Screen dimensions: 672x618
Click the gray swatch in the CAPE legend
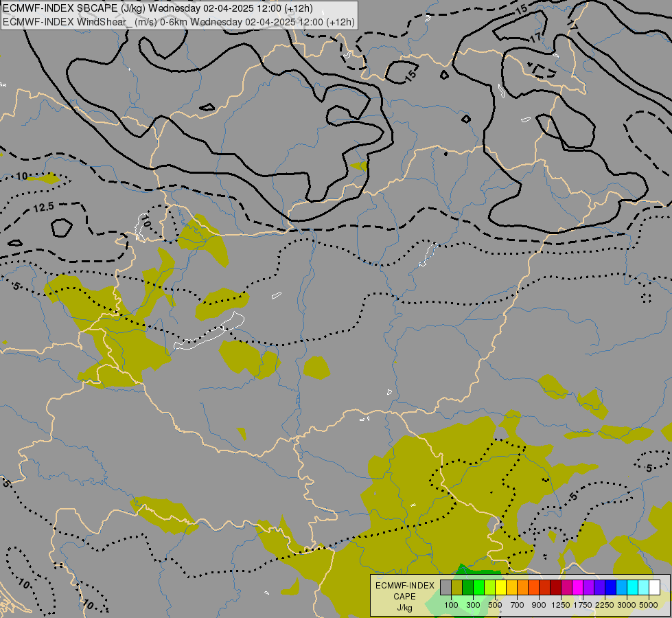point(445,587)
